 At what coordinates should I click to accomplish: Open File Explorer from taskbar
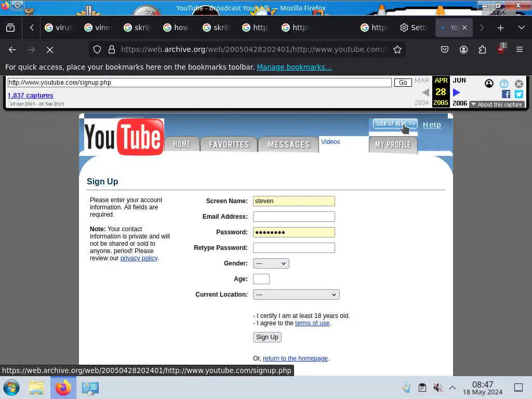coord(36,388)
